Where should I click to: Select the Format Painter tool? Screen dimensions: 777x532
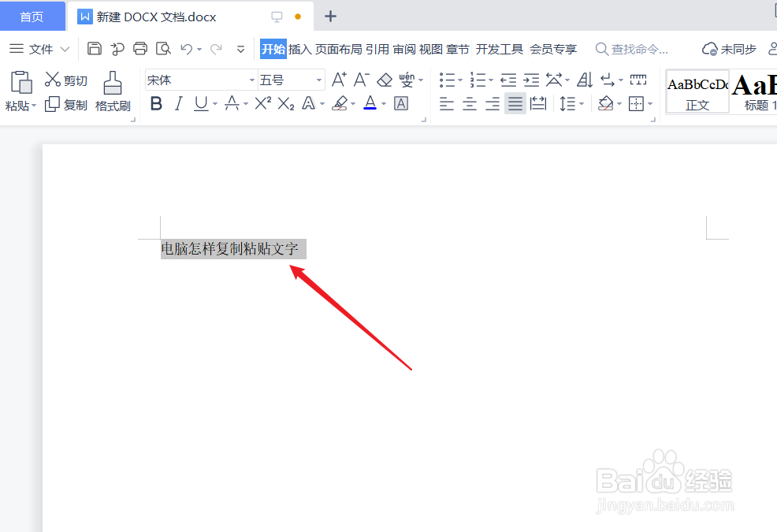pos(113,88)
